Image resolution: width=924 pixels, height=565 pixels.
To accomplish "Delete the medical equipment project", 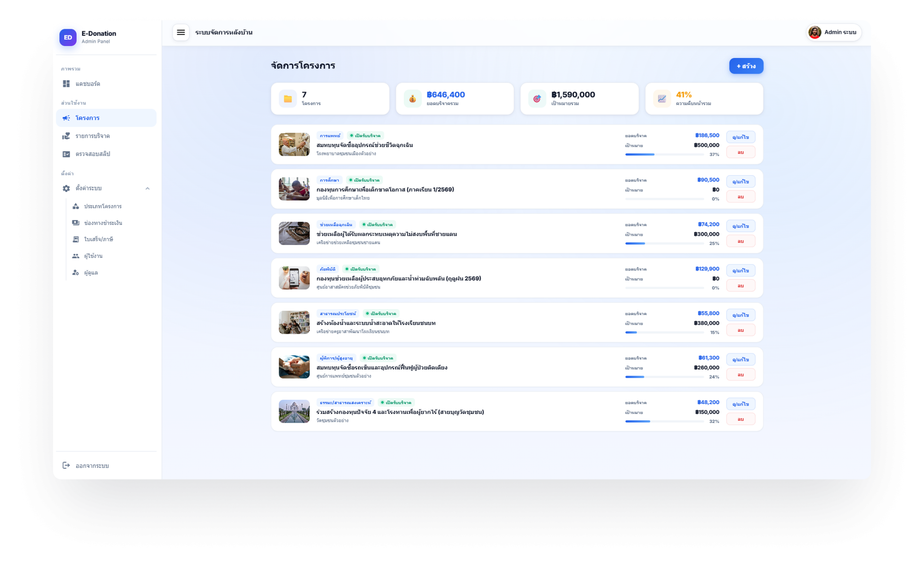I will [740, 152].
